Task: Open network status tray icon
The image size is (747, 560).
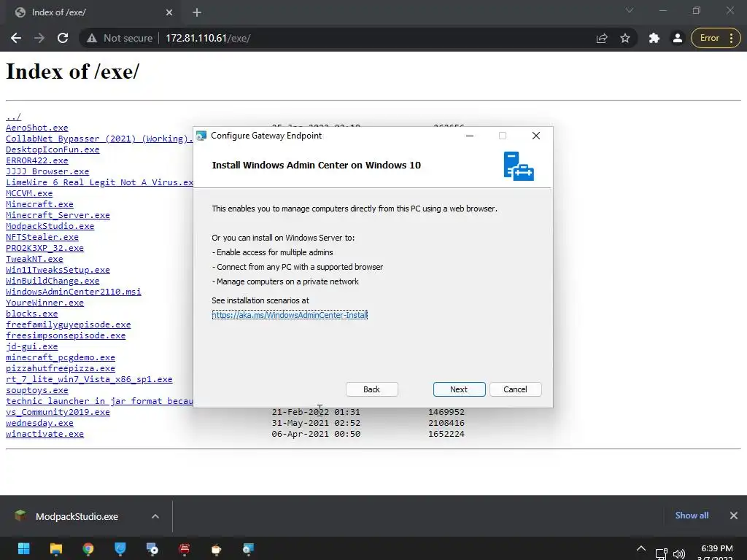Action: pyautogui.click(x=661, y=554)
